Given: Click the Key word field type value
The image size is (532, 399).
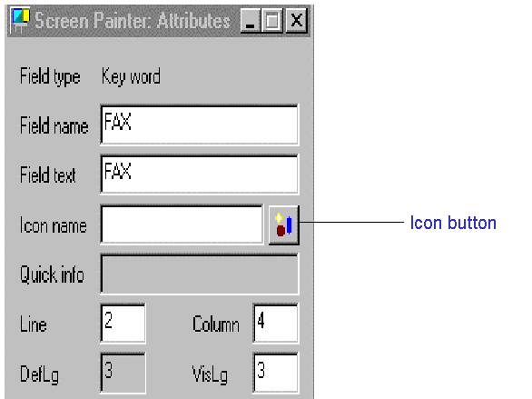Looking at the screenshot, I should coord(131,76).
